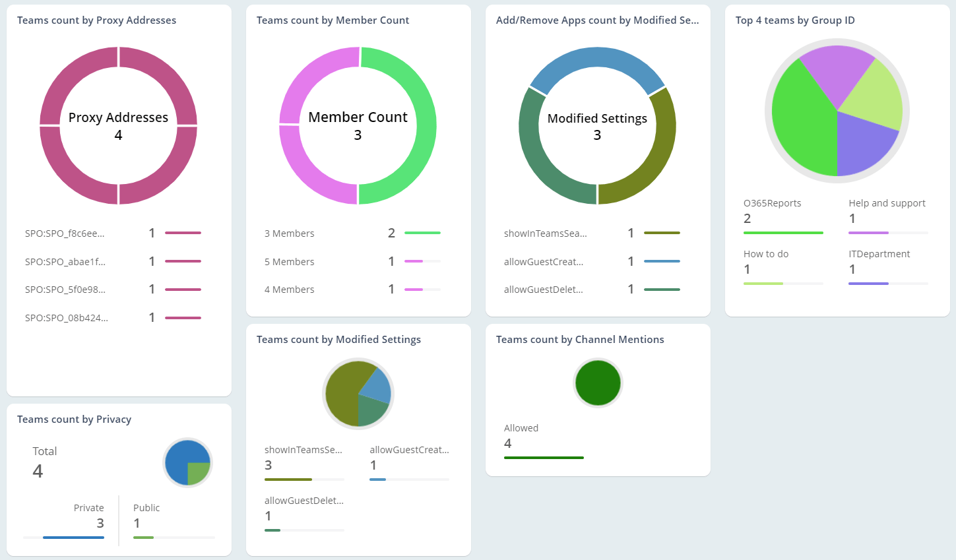This screenshot has width=956, height=560.
Task: Click the 5 Members legend item
Action: [289, 262]
